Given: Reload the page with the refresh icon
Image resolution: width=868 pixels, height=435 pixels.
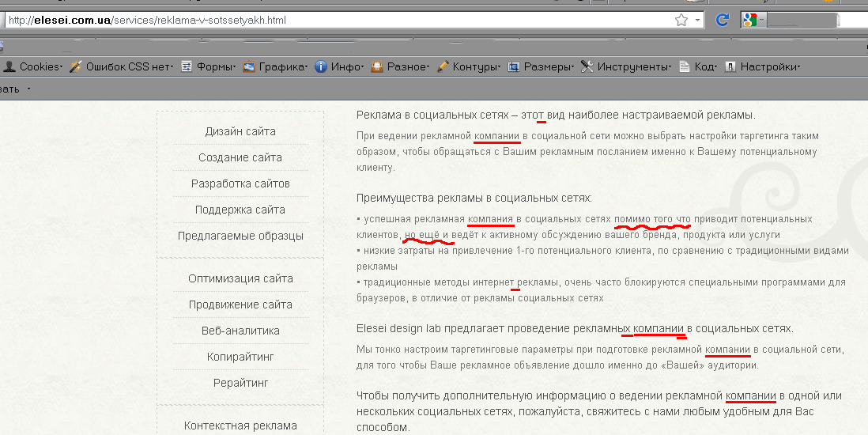Looking at the screenshot, I should pos(721,21).
